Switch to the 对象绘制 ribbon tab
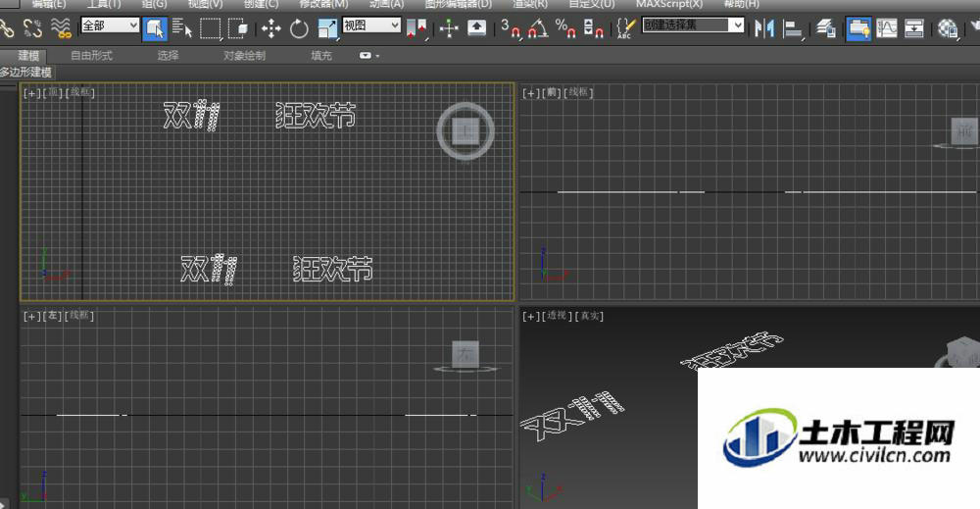Image resolution: width=980 pixels, height=509 pixels. [244, 56]
